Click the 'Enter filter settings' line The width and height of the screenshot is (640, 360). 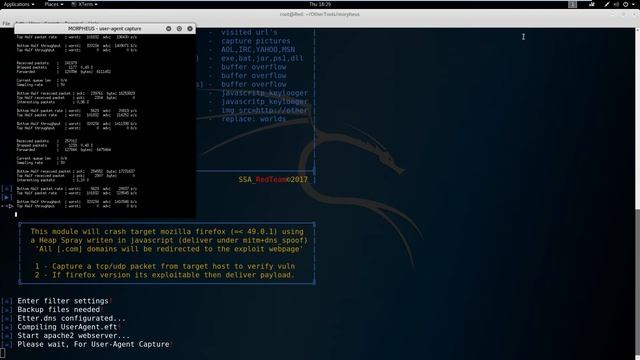click(63, 301)
